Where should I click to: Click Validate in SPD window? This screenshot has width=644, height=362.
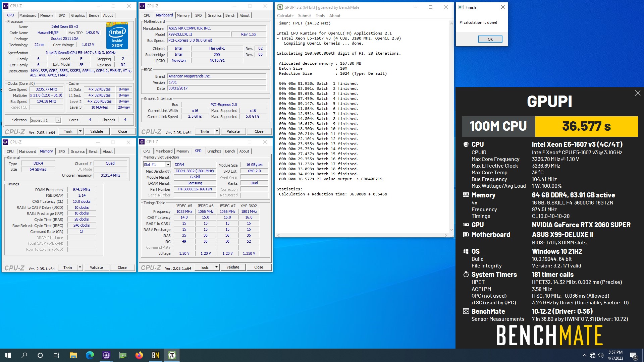(233, 267)
